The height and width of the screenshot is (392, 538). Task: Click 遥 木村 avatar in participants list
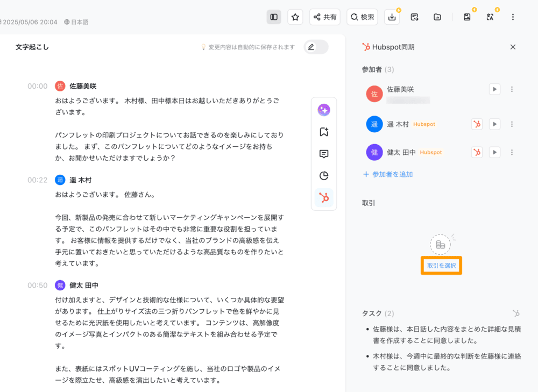pos(374,124)
